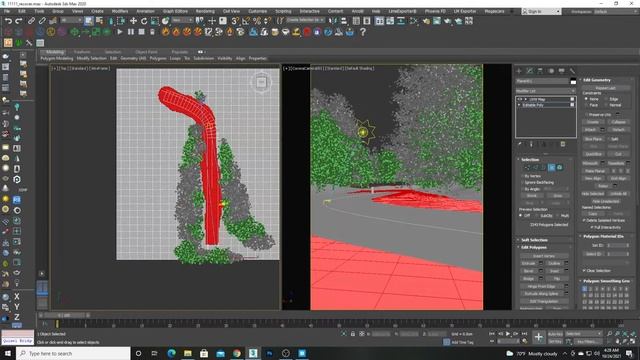Screen dimensions: 640x360
Task: Switch to the Modeling ribbon tab
Action: point(55,52)
